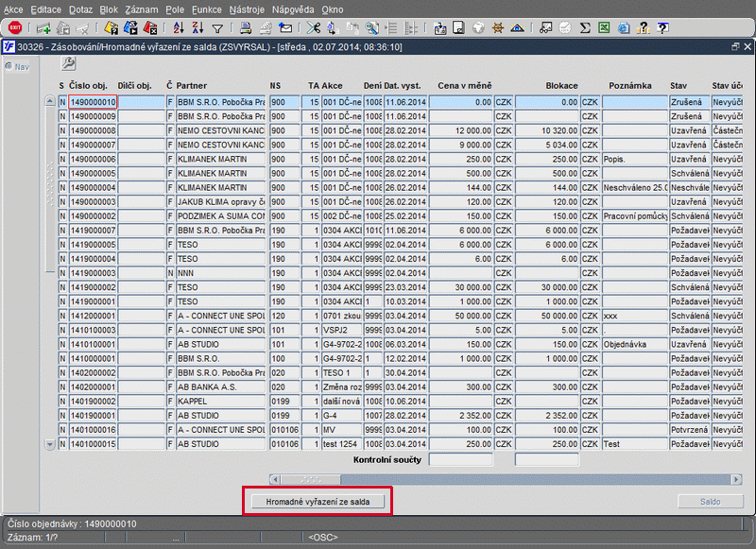This screenshot has height=549, width=756.
Task: Select order number 1412000001
Action: pyautogui.click(x=93, y=316)
